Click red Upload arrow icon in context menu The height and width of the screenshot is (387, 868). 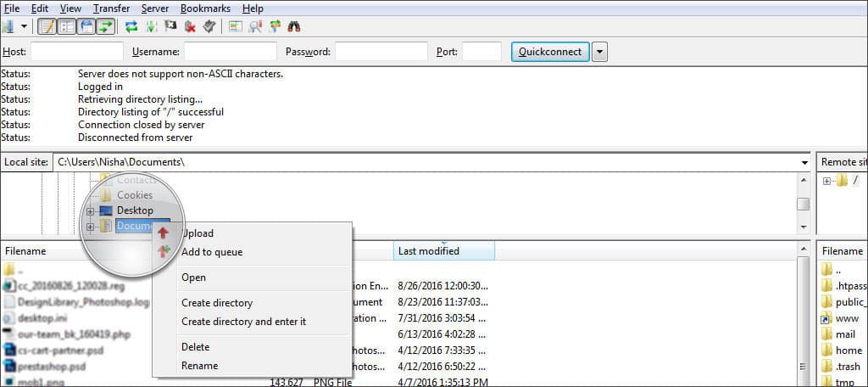pyautogui.click(x=163, y=233)
